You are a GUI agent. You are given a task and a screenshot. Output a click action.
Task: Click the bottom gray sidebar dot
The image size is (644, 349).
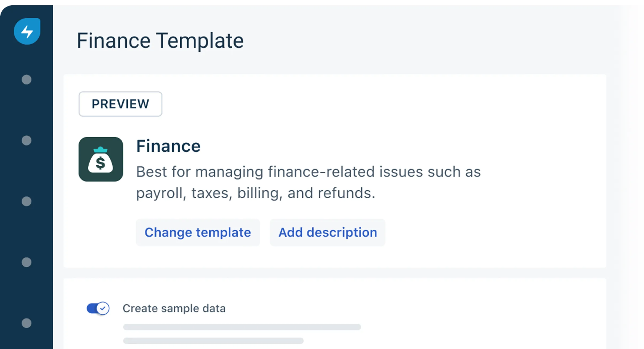(26, 323)
